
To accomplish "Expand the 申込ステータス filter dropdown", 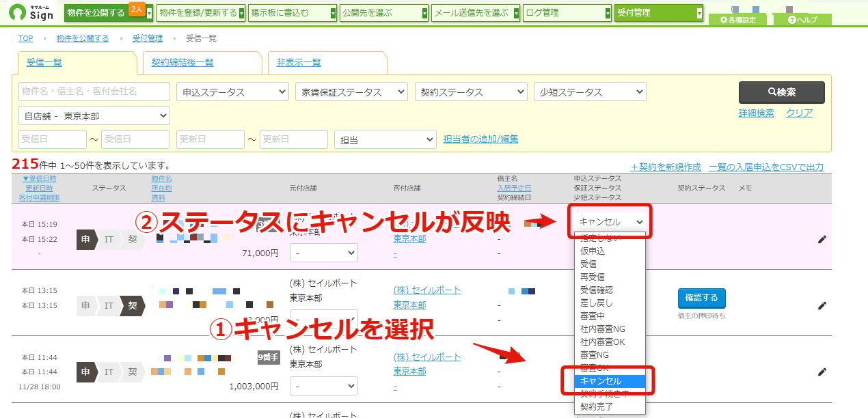I will click(232, 92).
